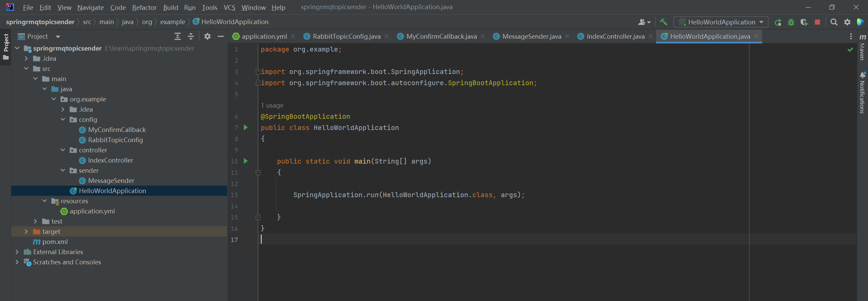Open the HelloWorldApplication run configuration dropdown
The width and height of the screenshot is (868, 301).
click(x=721, y=22)
